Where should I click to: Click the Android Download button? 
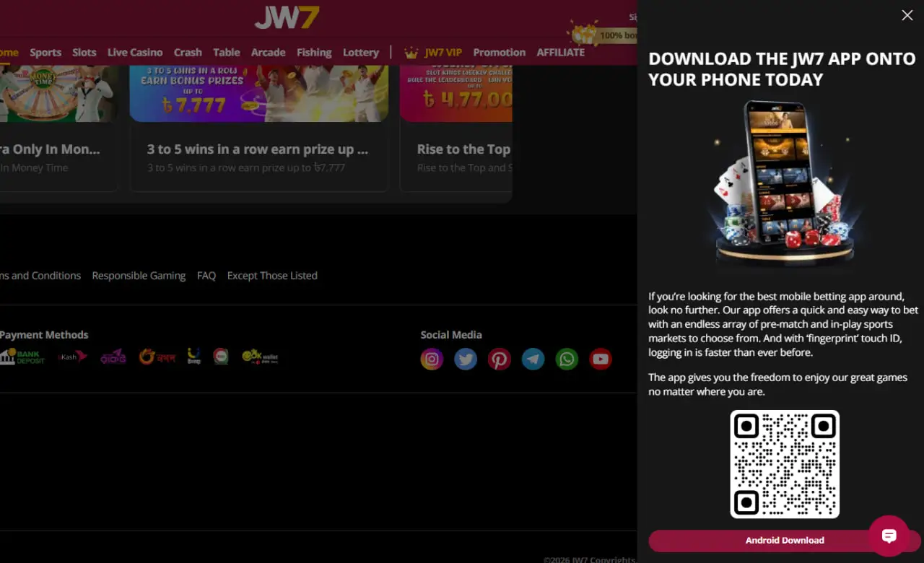[785, 540]
